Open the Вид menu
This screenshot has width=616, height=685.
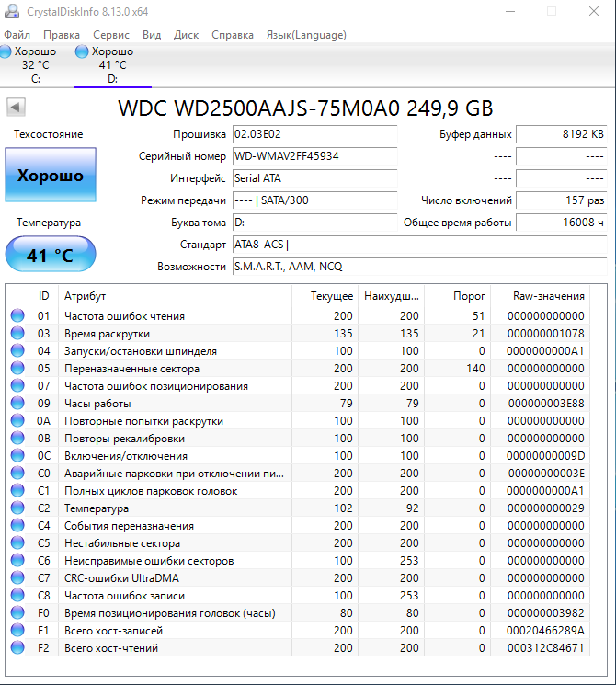pyautogui.click(x=152, y=35)
